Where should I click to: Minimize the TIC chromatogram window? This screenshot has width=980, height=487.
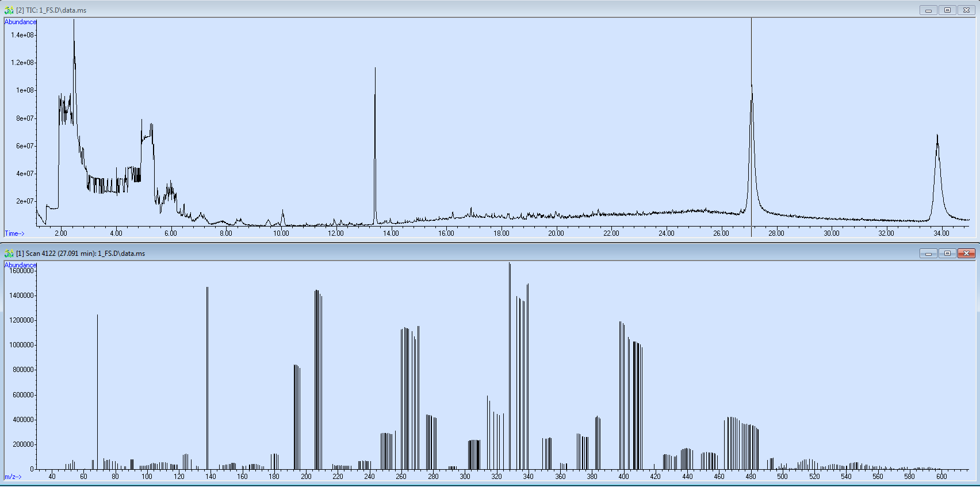(x=928, y=10)
